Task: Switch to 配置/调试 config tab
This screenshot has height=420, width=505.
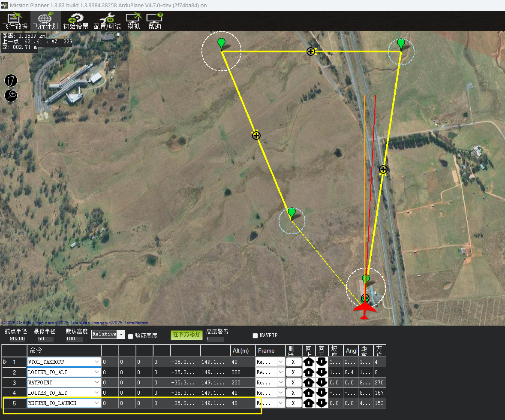Action: click(107, 21)
